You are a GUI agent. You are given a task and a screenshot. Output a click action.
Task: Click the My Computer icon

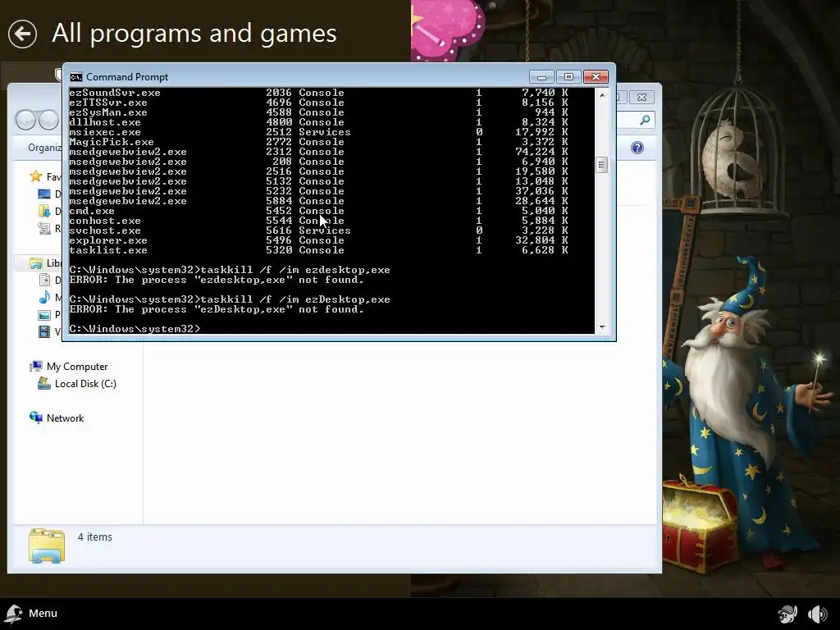(36, 367)
